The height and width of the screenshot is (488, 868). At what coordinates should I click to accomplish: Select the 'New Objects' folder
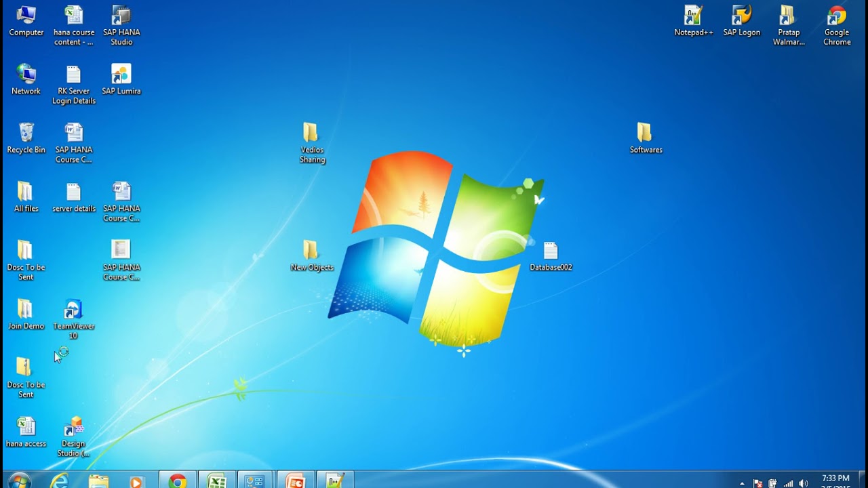[312, 256]
